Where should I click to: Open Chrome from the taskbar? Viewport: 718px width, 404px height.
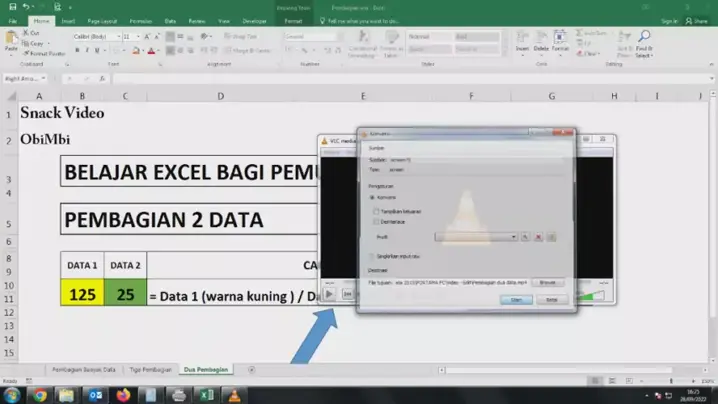tap(39, 395)
